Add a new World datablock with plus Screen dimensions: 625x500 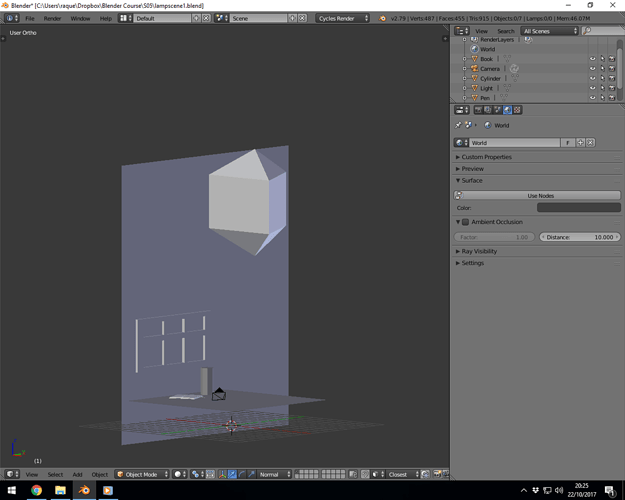580,143
